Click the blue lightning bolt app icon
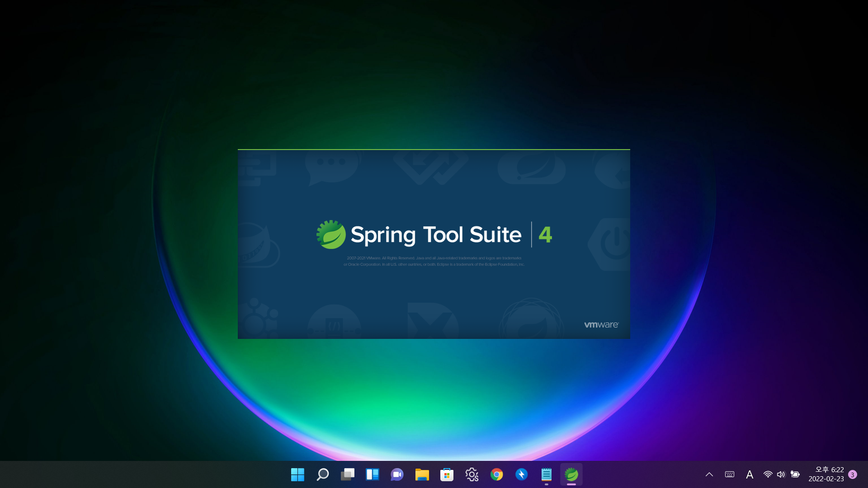Viewport: 868px width, 488px height. (x=521, y=474)
